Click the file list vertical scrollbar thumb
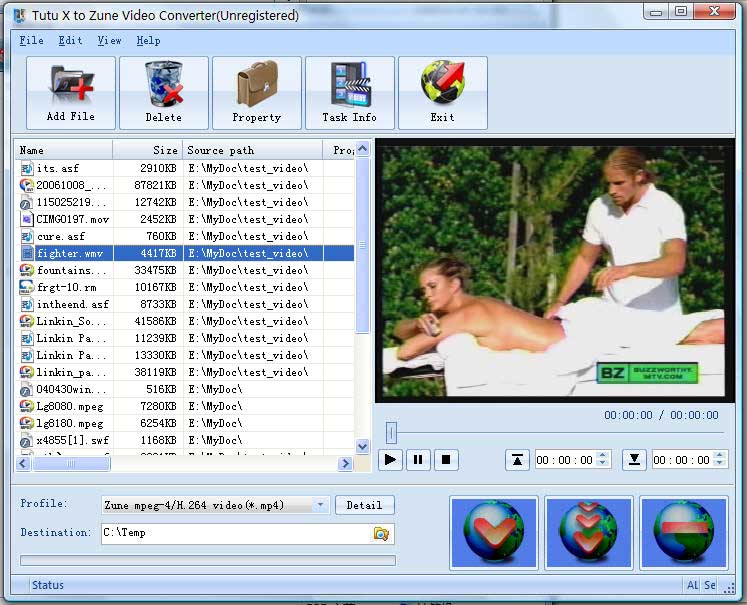The image size is (747, 605). [362, 245]
